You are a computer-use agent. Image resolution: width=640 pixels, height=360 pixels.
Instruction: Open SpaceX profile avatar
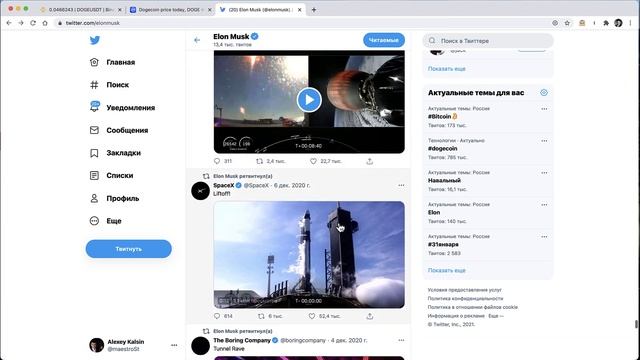[x=200, y=191]
